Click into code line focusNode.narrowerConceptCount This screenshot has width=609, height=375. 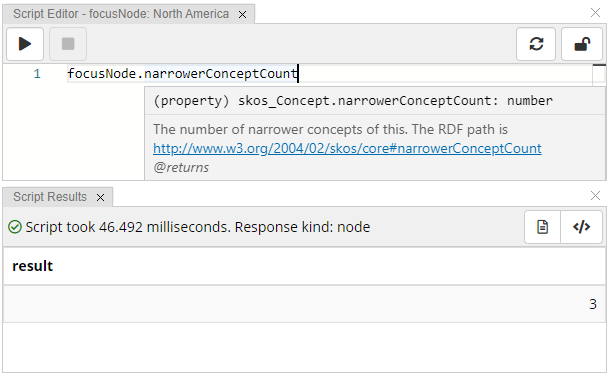click(183, 73)
